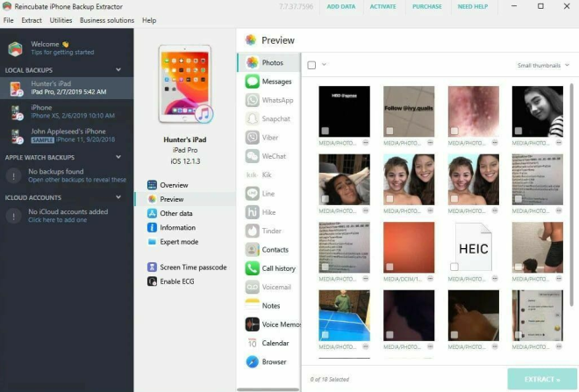Select the Hike app icon
This screenshot has height=392, width=579.
pos(252,212)
